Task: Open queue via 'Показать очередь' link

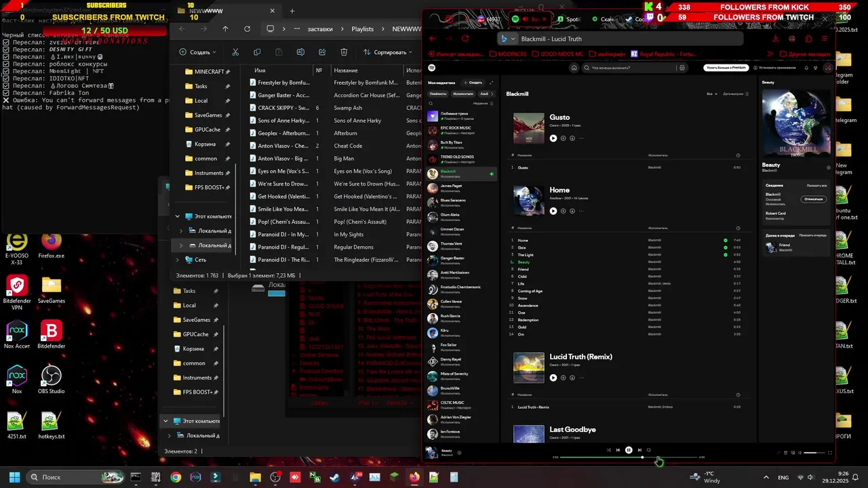Action: [x=813, y=235]
